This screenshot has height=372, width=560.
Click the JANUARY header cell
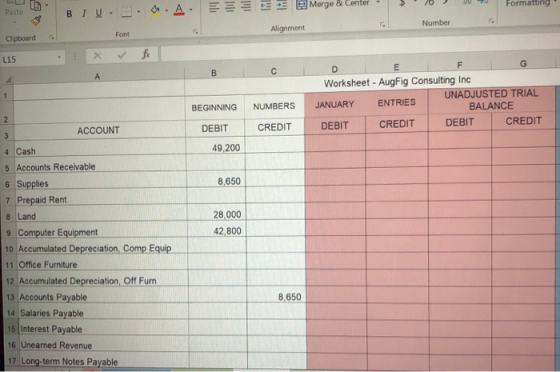(334, 105)
